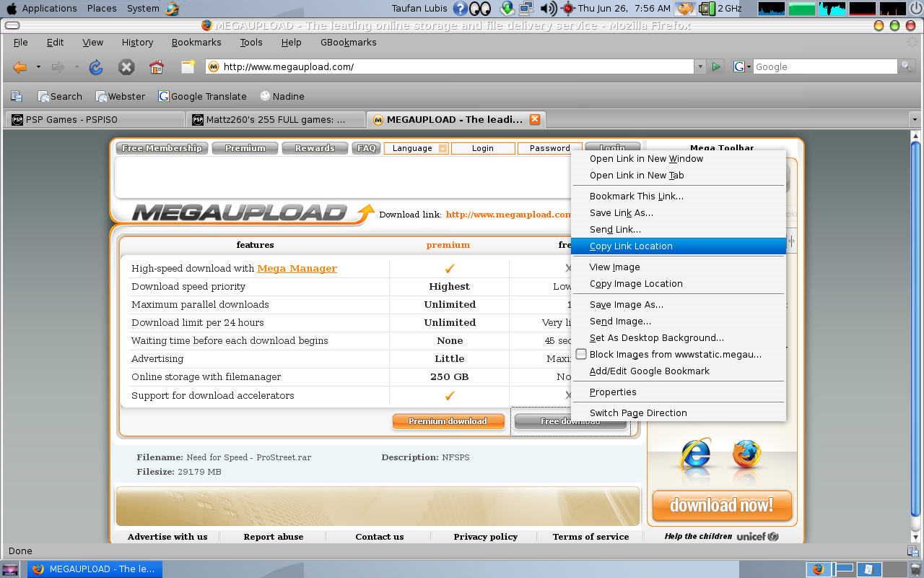This screenshot has width=924, height=578.
Task: Click the Login username field
Action: tap(483, 148)
